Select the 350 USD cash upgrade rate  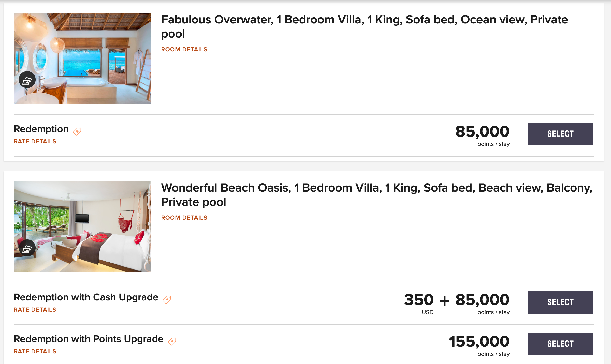(560, 302)
